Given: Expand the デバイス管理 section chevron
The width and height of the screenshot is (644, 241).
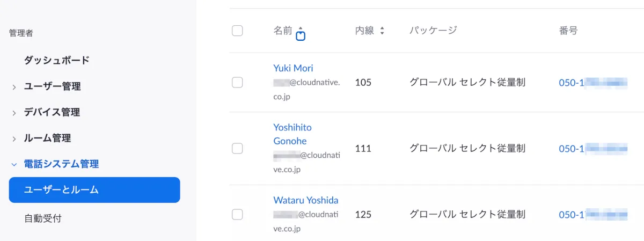Looking at the screenshot, I should tap(14, 113).
